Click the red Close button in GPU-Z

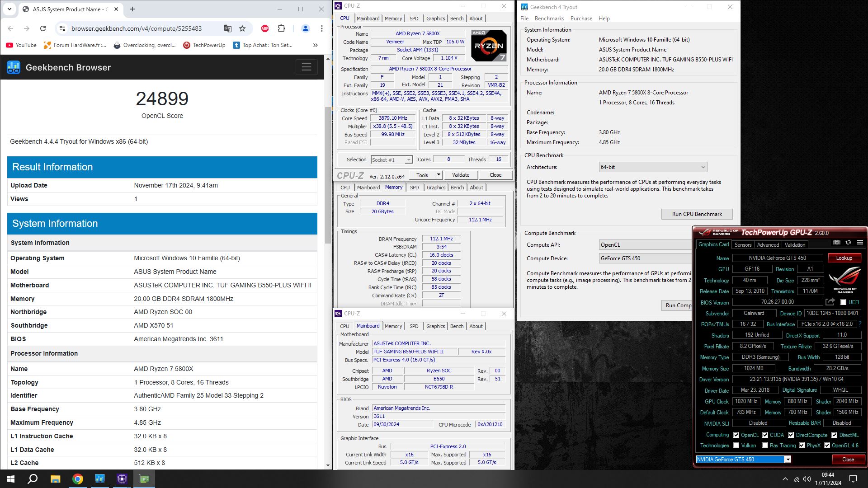coord(848,460)
